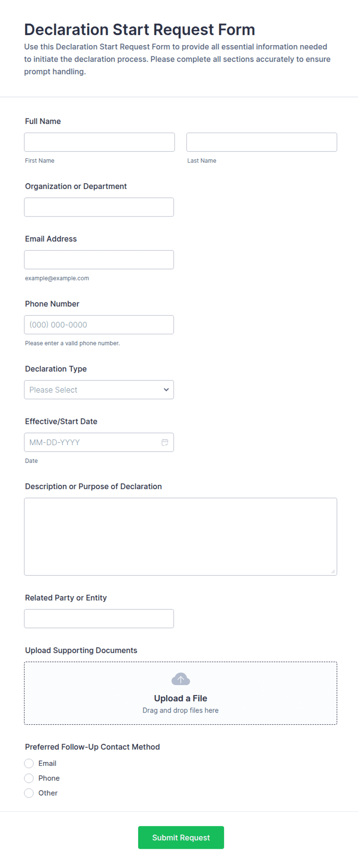Click the Declaration Start Request Form heading
Screen dimensions: 358x868
click(x=140, y=30)
